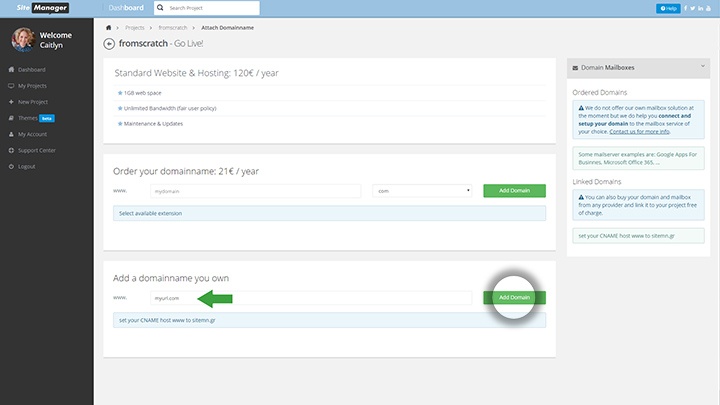Click the Site Manager logo
Screen dimensions: 720x405
[x=43, y=8]
